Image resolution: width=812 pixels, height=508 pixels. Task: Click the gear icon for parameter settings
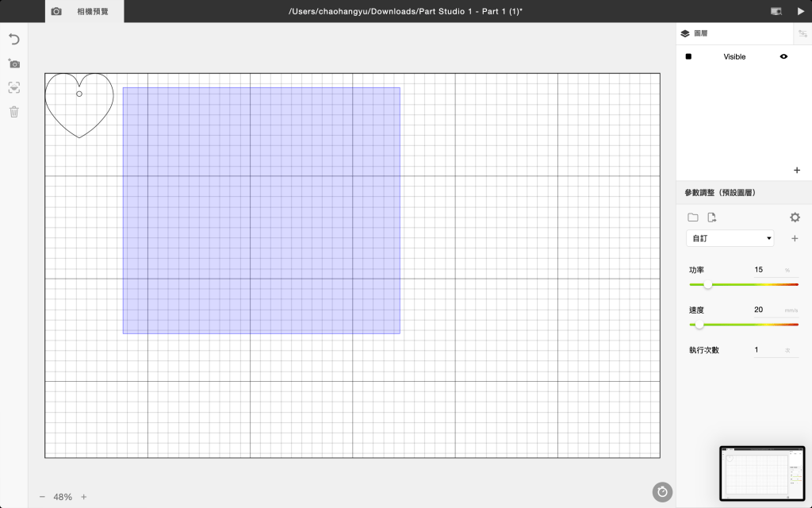[795, 217]
